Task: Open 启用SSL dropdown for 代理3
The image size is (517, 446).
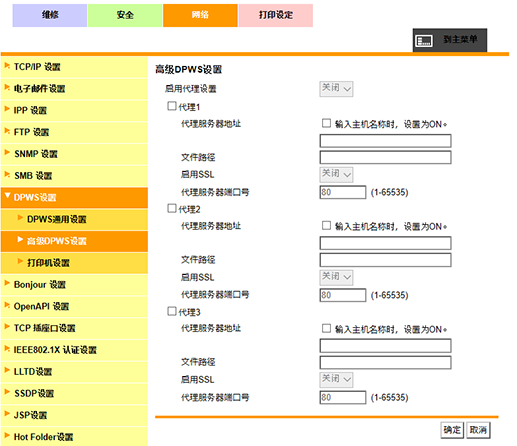Action: [x=336, y=380]
